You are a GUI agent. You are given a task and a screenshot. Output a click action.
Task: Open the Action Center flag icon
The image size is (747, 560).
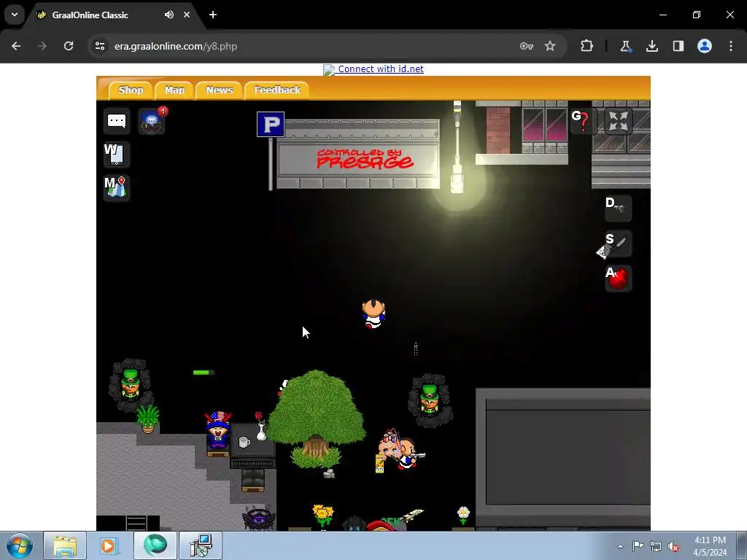pos(638,546)
